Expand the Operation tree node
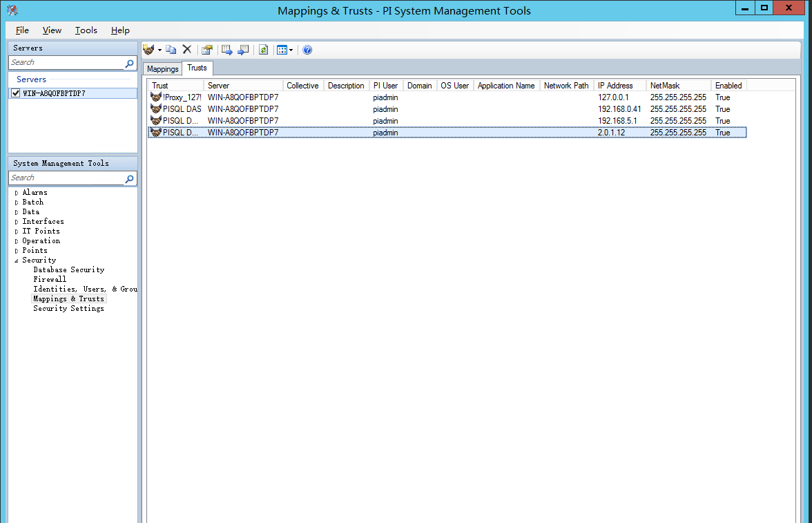The image size is (812, 523). coord(17,242)
